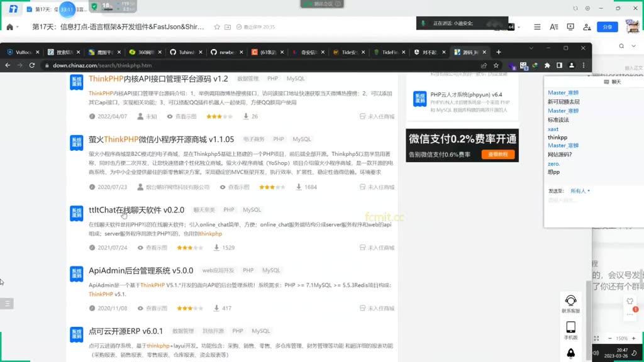This screenshot has width=644, height=362.
Task: Open the Chrome side panel icon
Action: [559, 65]
